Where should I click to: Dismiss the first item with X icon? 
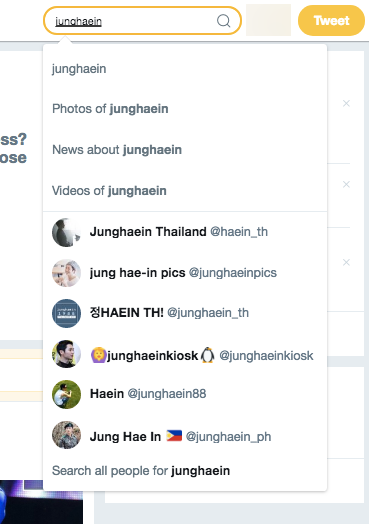tap(346, 103)
